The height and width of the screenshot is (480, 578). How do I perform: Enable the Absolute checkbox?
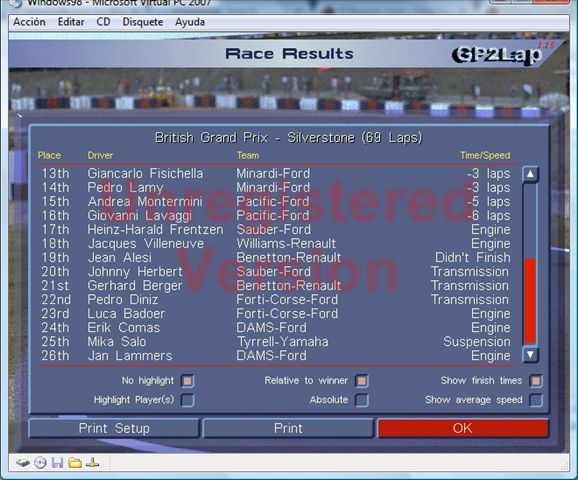click(x=362, y=400)
